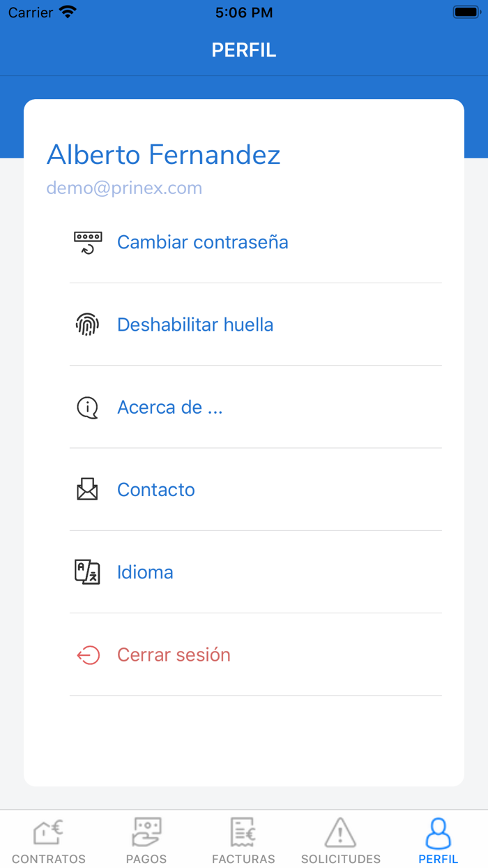Viewport: 488px width, 868px height.
Task: Select Deshabilitar huella to disable fingerprint
Action: click(x=195, y=325)
